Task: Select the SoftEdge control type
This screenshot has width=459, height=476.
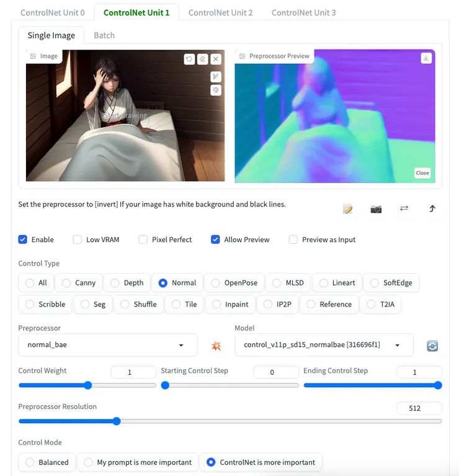Action: tap(391, 282)
